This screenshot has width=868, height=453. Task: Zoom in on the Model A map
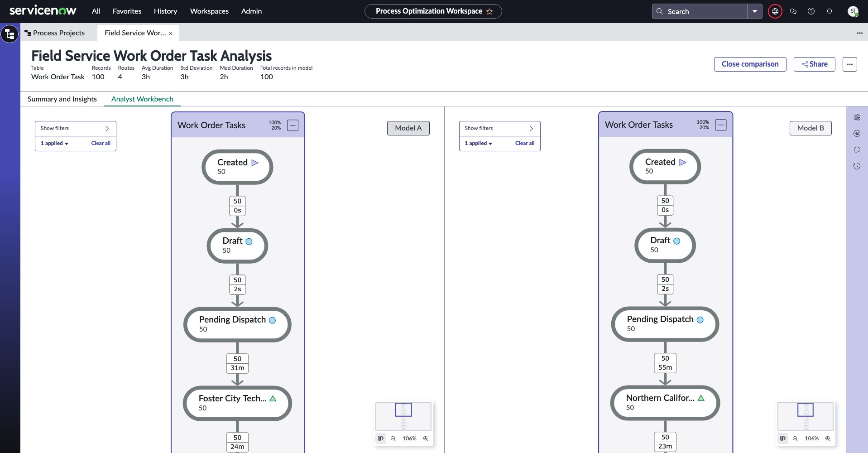click(x=426, y=439)
